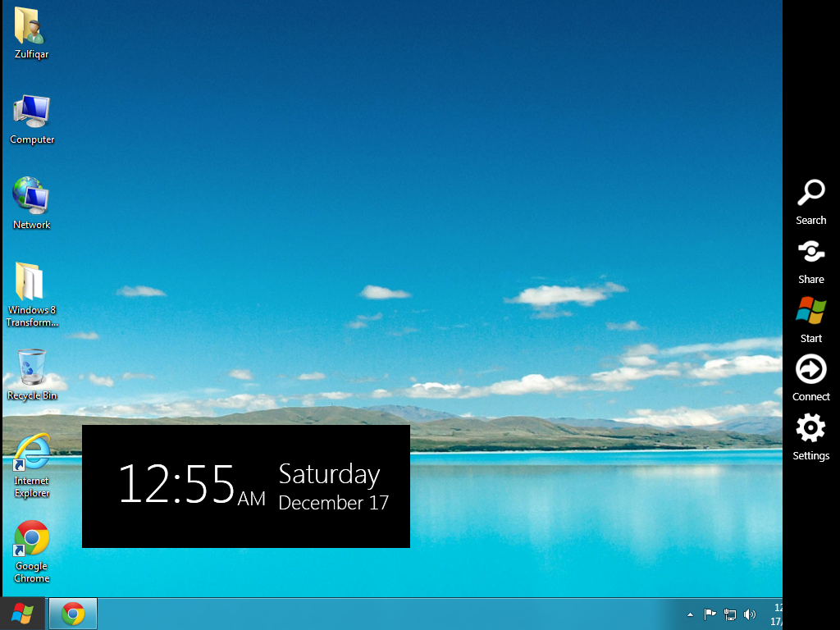Expand hidden icons in the notification area
840x630 pixels.
690,614
